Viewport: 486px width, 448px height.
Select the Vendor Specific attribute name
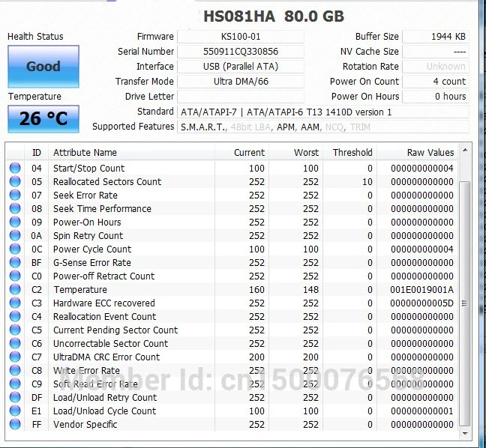85,425
